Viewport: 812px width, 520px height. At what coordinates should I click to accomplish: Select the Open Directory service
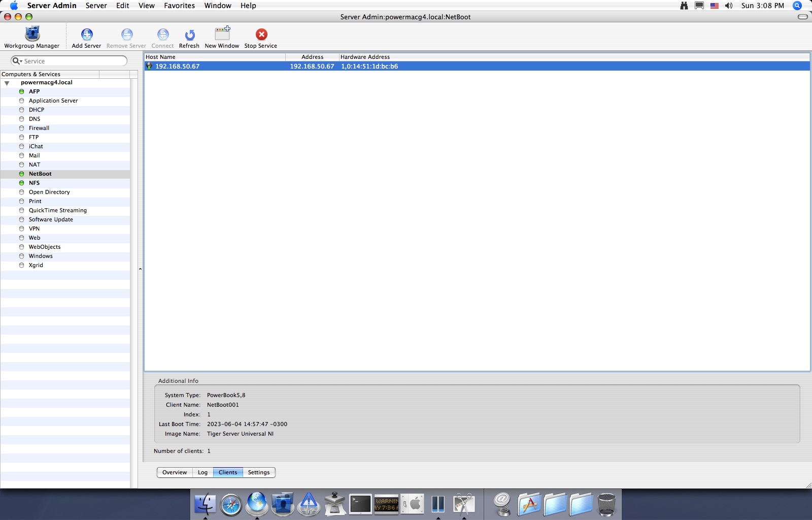point(65,192)
